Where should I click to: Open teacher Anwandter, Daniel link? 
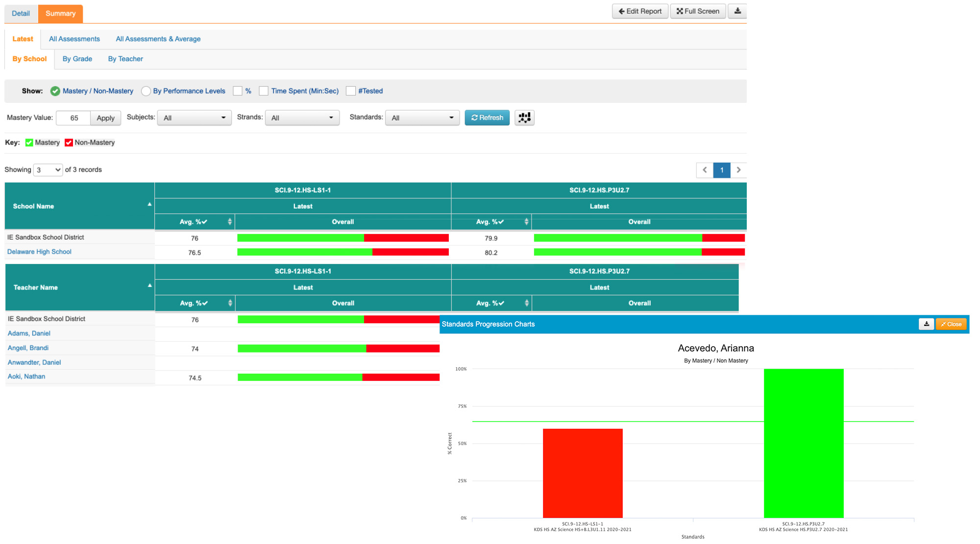pyautogui.click(x=34, y=363)
